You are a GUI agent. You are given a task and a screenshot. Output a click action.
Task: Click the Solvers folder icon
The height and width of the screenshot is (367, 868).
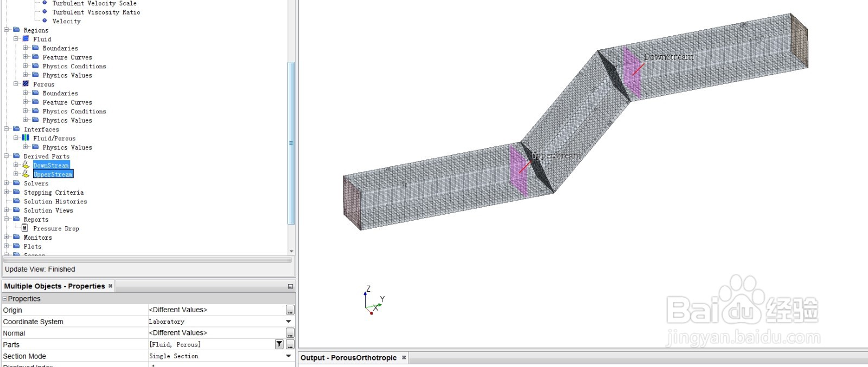[16, 183]
